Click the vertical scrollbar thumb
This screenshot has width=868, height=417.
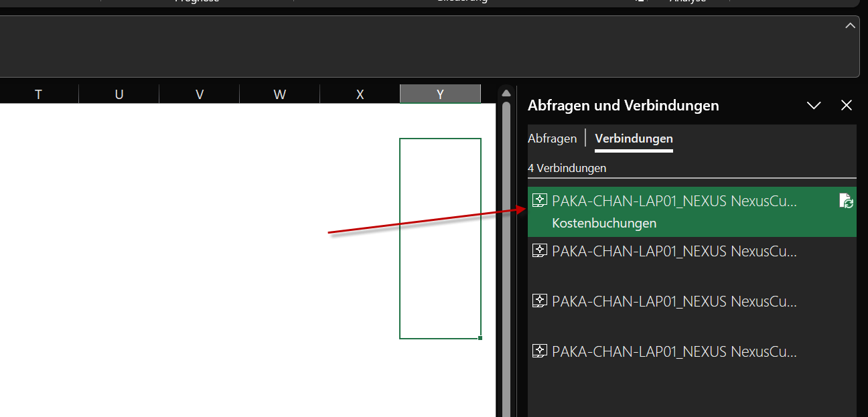click(x=506, y=258)
